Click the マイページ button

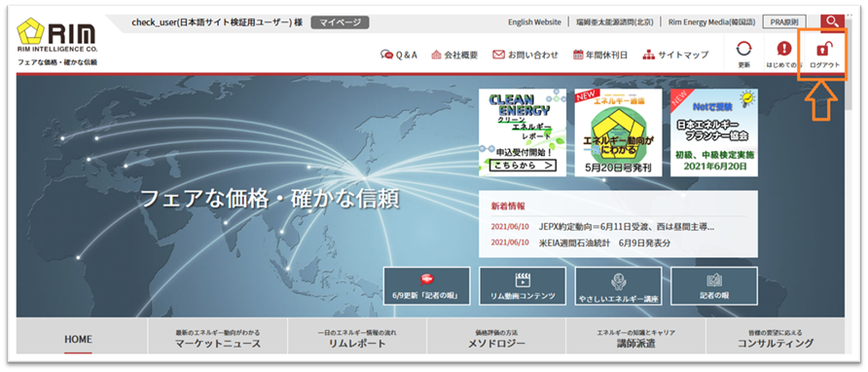click(x=340, y=22)
